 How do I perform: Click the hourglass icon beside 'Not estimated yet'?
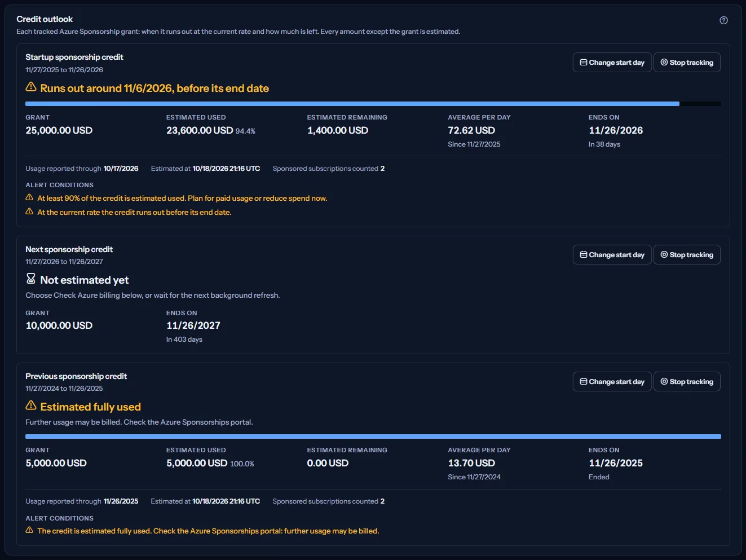(31, 279)
